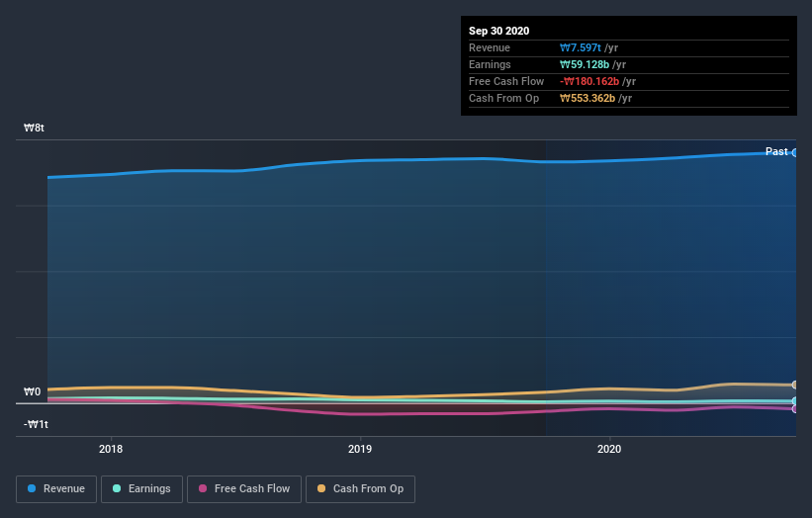Click the tooltip Cash From Op label

tap(503, 98)
